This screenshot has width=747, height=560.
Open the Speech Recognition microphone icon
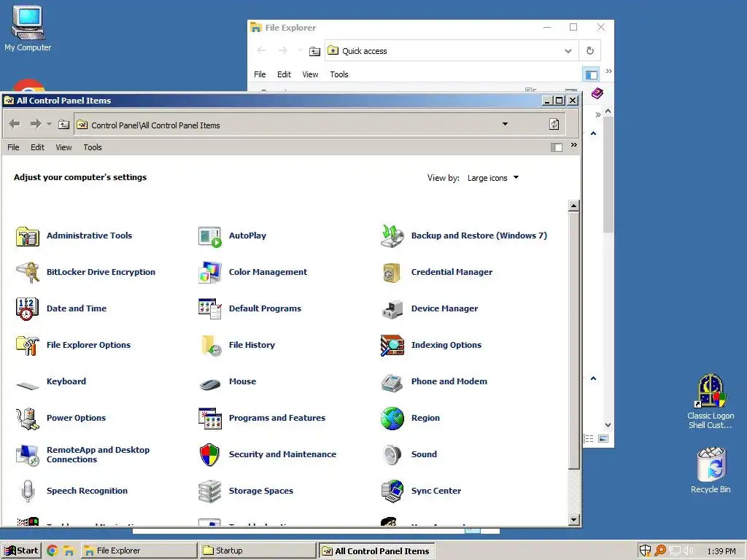click(x=28, y=491)
